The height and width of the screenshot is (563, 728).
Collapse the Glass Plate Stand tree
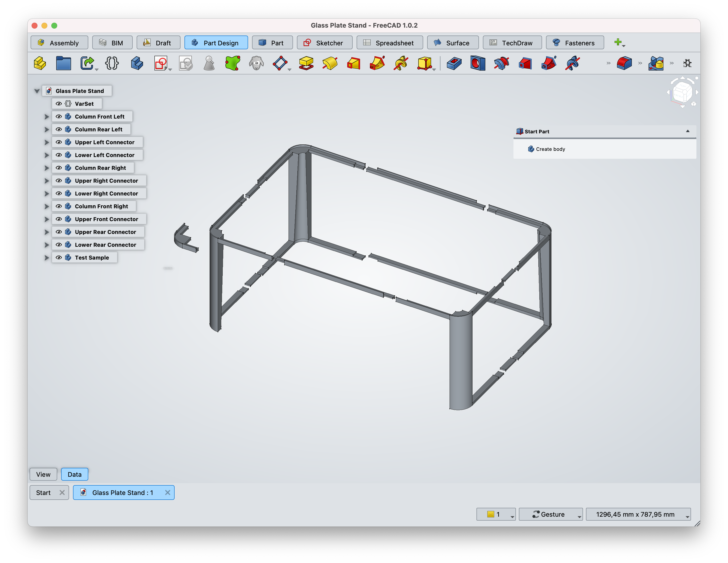(x=37, y=91)
